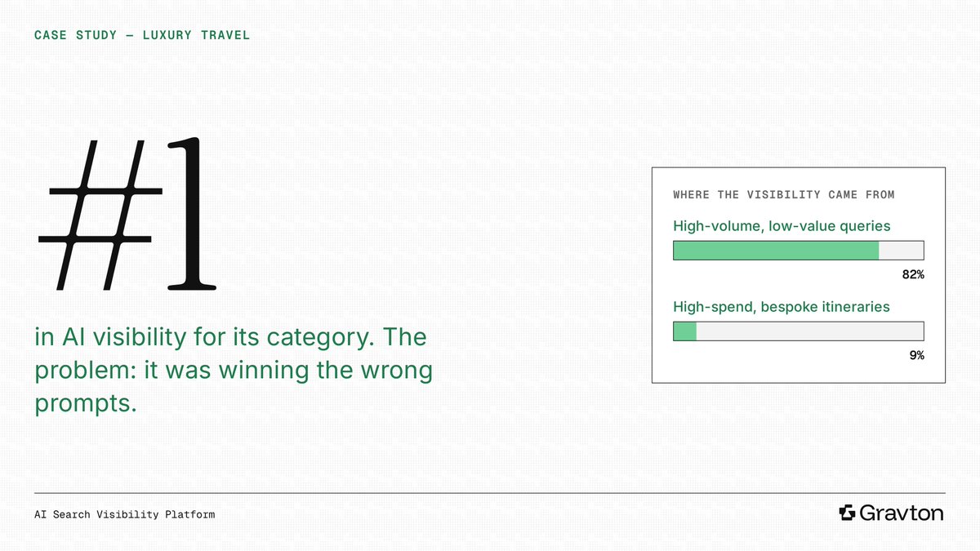The height and width of the screenshot is (551, 980).
Task: Click 'High-spend, bespoke itineraries' label
Action: [x=782, y=307]
